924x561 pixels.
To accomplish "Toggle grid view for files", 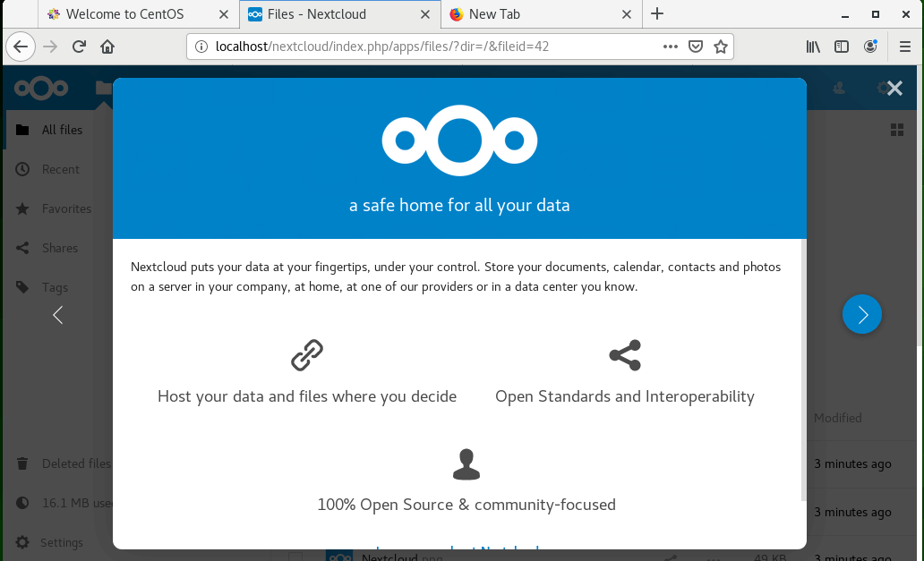I will (x=897, y=131).
